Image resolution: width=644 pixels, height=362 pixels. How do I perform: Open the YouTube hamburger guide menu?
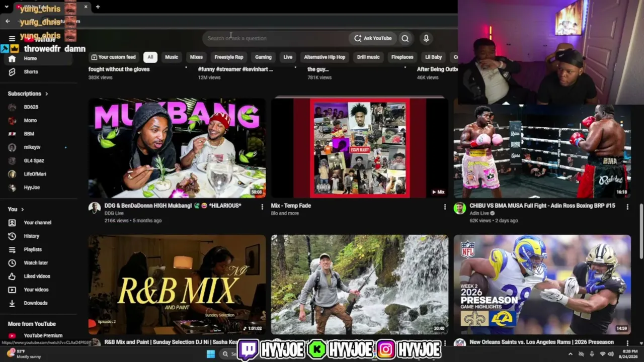tap(12, 38)
